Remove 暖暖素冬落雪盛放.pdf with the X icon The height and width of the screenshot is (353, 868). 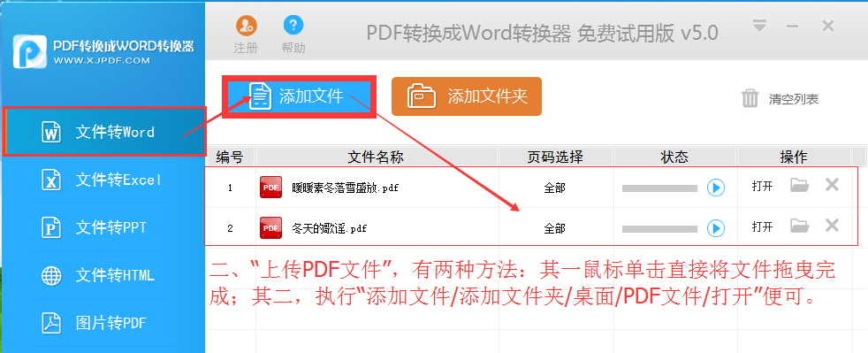coord(832,185)
